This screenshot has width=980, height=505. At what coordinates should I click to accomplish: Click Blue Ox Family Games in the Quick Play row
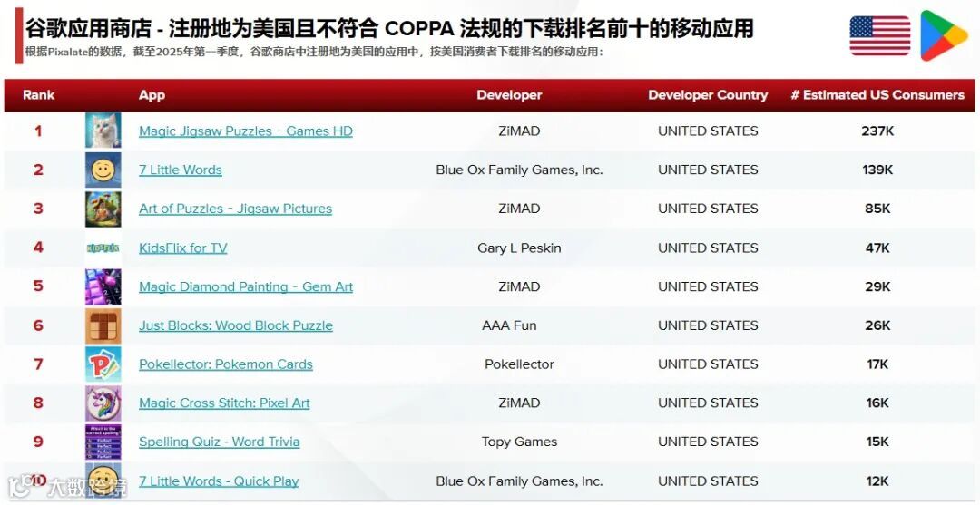[x=519, y=481]
